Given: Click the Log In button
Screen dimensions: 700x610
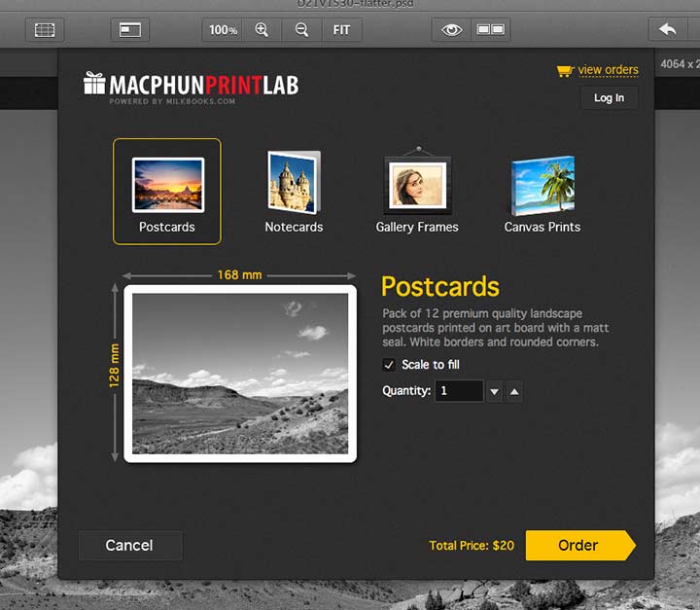Looking at the screenshot, I should (x=609, y=98).
